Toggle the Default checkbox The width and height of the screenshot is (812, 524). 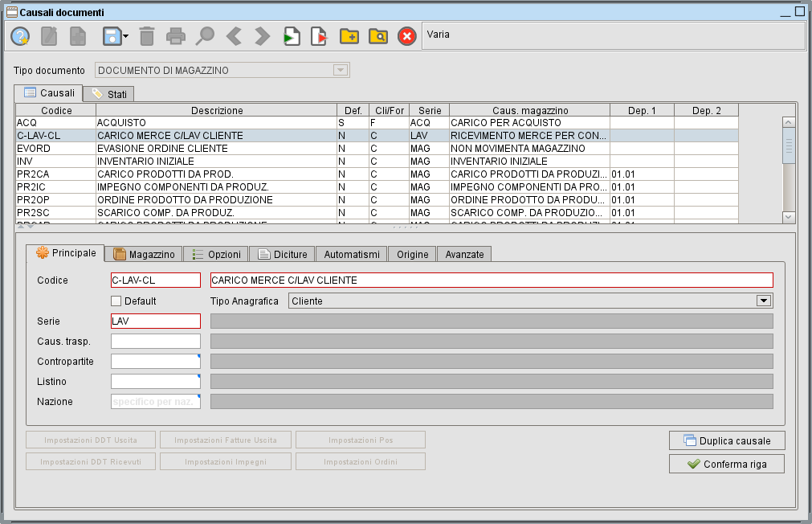point(116,301)
